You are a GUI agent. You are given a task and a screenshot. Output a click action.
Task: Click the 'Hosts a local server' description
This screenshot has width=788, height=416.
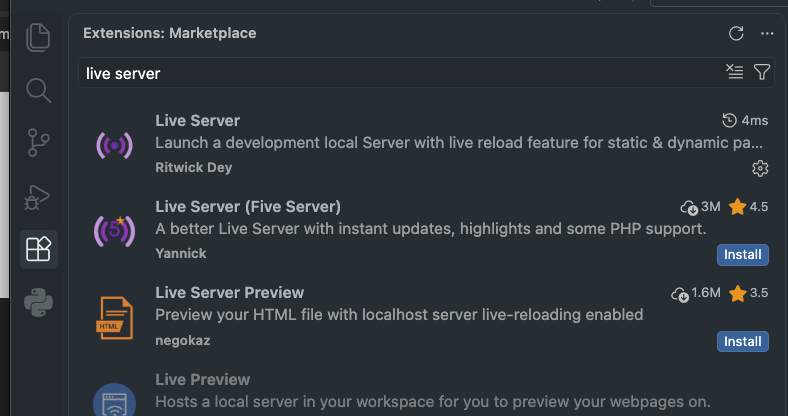[x=433, y=402]
